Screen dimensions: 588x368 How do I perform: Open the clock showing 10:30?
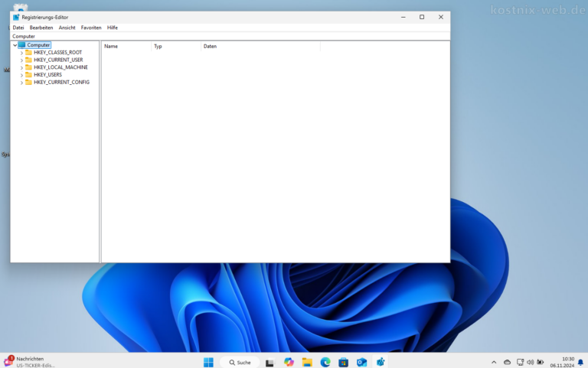[x=562, y=362]
